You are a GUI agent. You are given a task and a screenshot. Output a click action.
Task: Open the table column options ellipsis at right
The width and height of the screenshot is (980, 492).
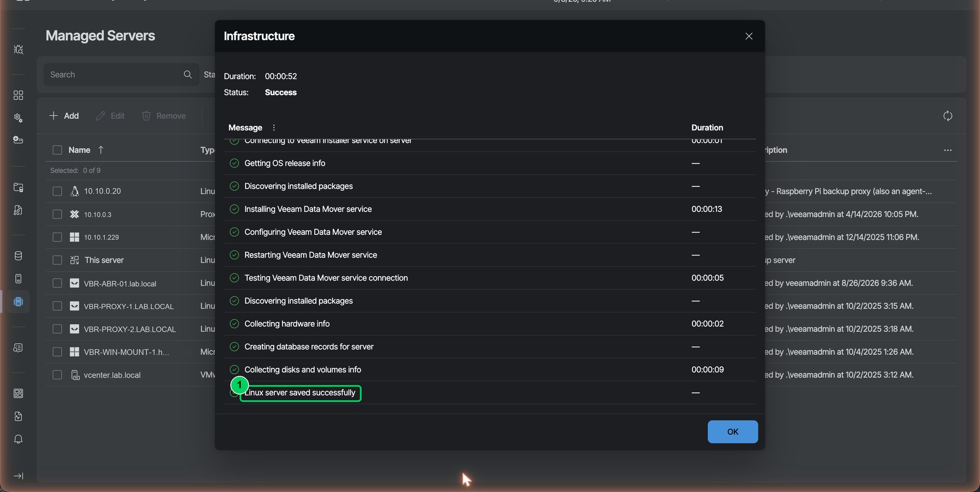[x=948, y=150]
